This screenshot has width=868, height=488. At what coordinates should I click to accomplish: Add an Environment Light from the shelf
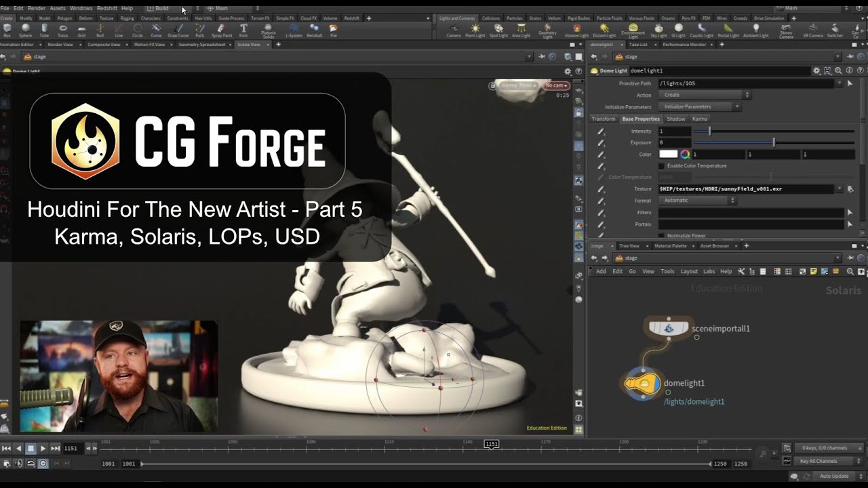pyautogui.click(x=633, y=30)
